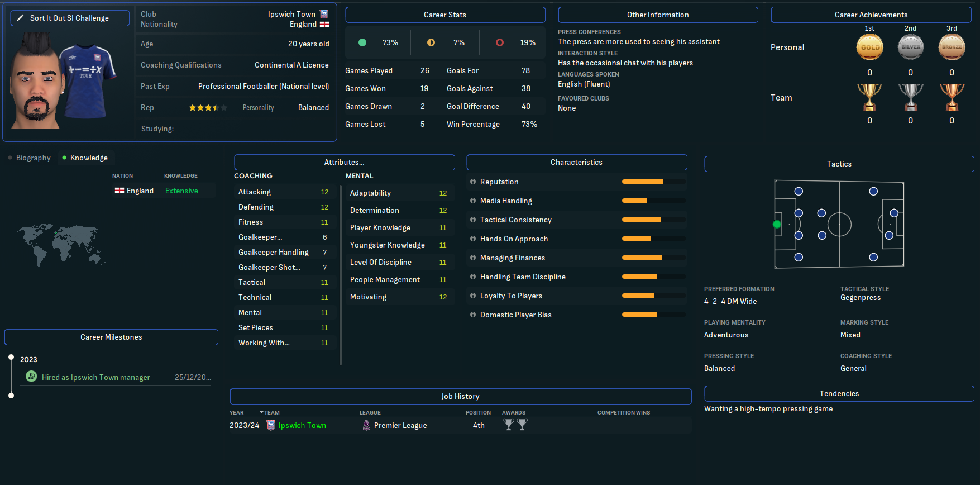This screenshot has width=980, height=485.
Task: Open the Tactics panel header
Action: (839, 164)
